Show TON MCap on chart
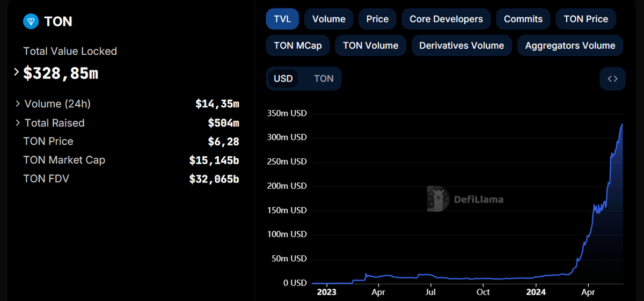This screenshot has width=644, height=301. [x=298, y=46]
